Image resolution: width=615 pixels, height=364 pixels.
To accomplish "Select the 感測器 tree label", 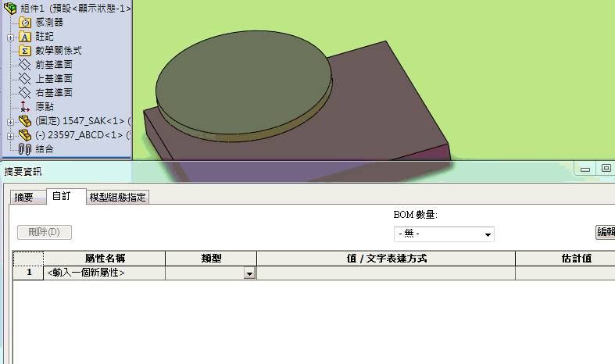I will [x=49, y=23].
